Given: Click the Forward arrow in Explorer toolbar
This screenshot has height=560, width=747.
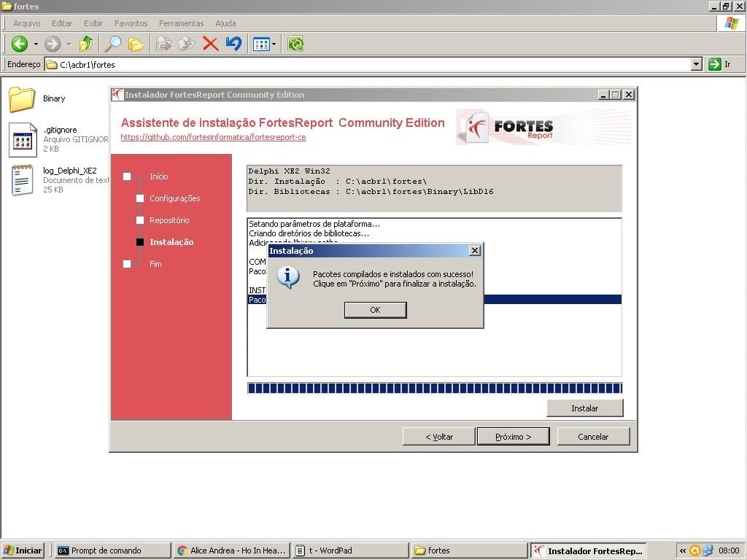Looking at the screenshot, I should click(x=53, y=44).
